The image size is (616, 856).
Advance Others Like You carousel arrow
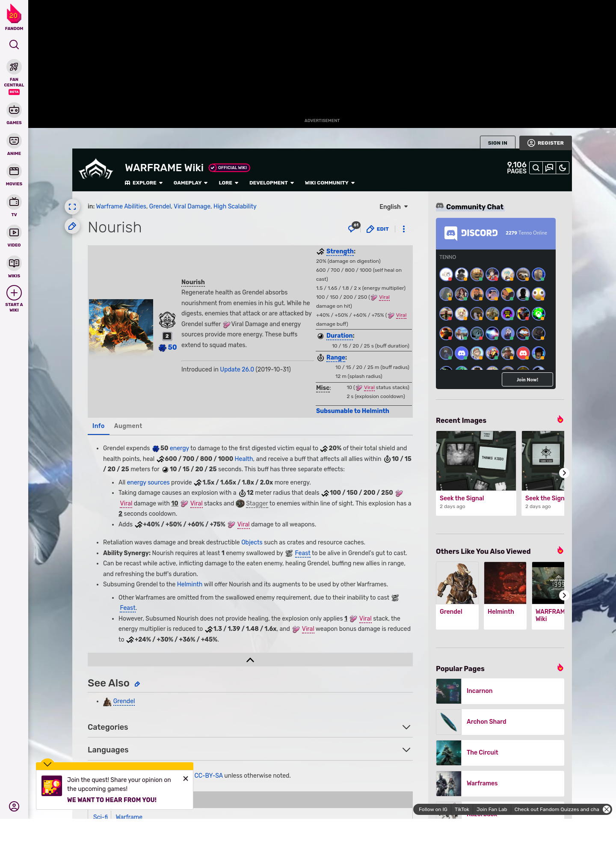pos(564,595)
